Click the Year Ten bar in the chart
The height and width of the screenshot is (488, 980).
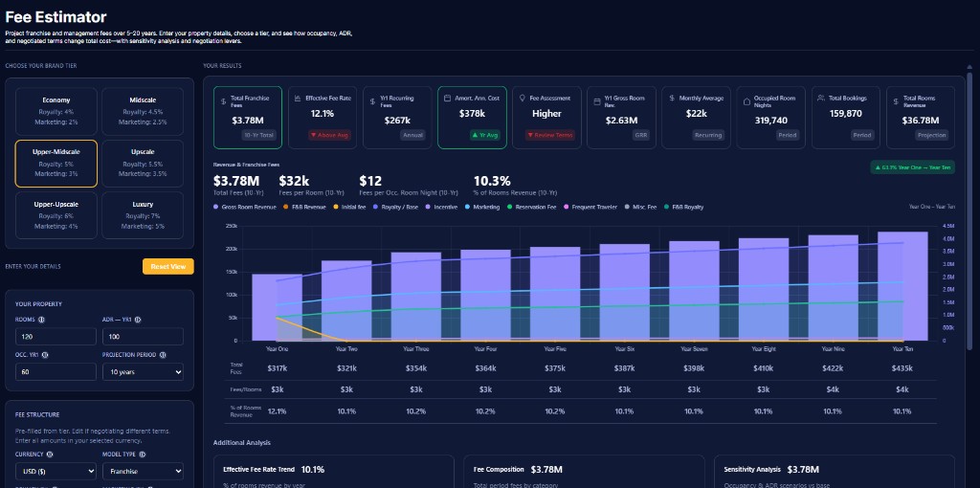click(902, 286)
